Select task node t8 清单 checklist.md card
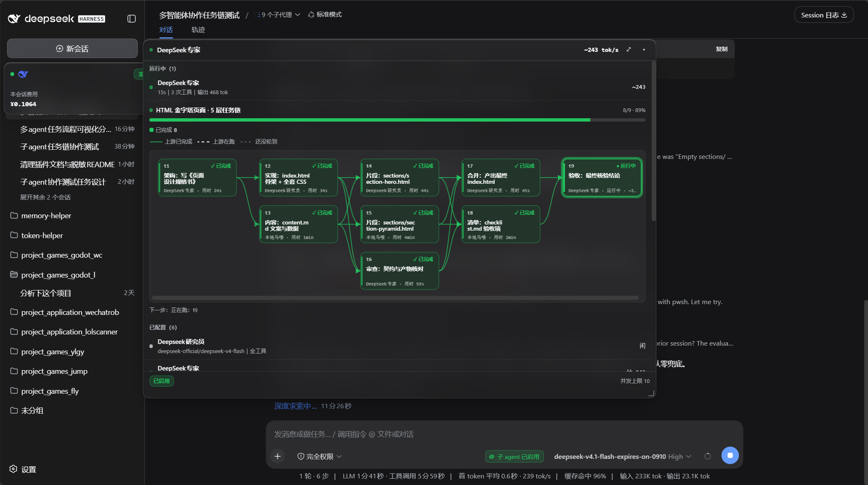Image resolution: width=868 pixels, height=485 pixels. 501,224
